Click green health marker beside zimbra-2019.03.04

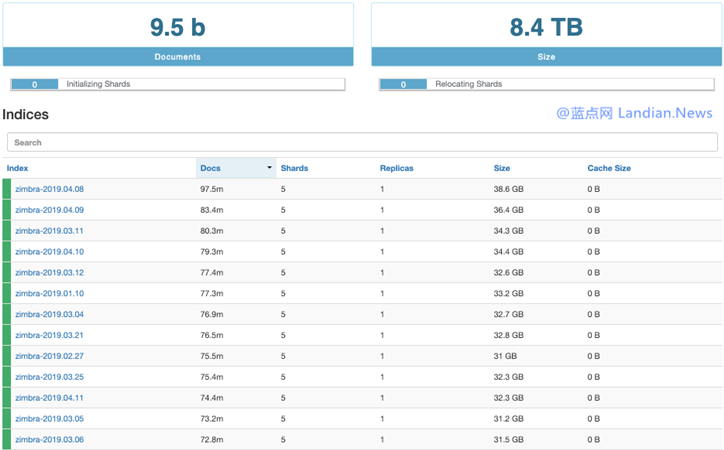(7, 315)
